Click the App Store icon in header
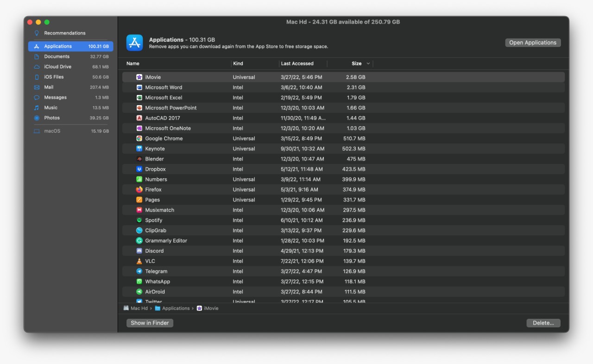This screenshot has width=593, height=364. (x=135, y=43)
